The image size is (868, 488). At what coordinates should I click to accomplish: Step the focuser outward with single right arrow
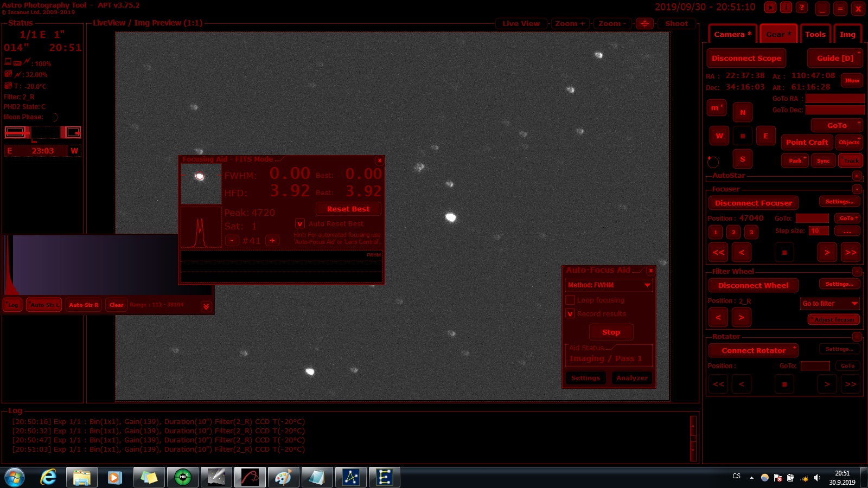(x=827, y=252)
